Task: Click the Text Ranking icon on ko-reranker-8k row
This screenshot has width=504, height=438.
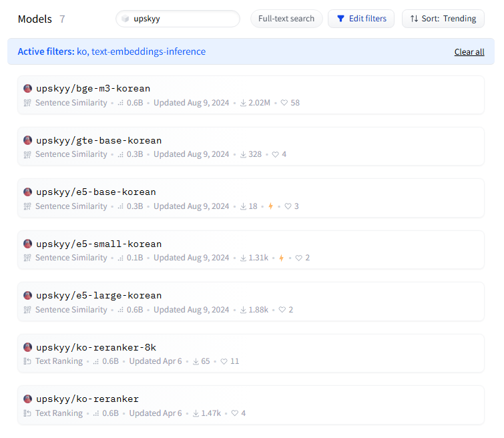Action: [27, 361]
